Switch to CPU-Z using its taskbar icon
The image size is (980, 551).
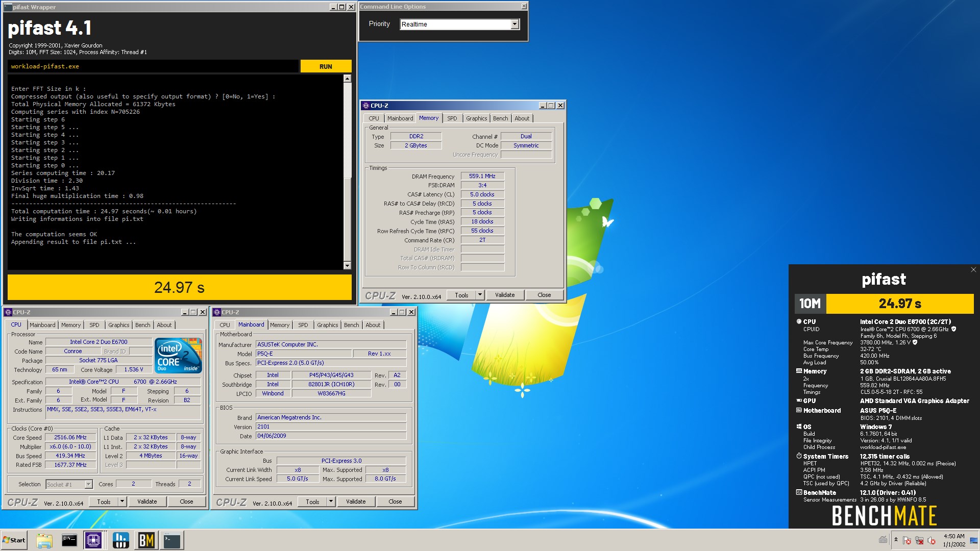[x=93, y=540]
